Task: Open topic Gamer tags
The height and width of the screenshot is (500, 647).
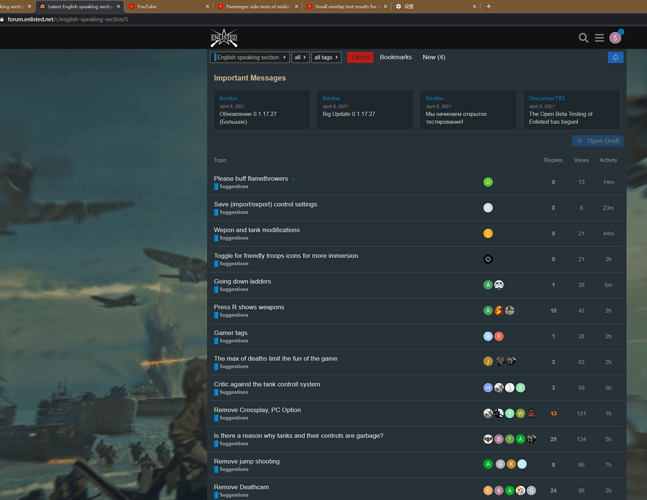Action: pos(231,333)
